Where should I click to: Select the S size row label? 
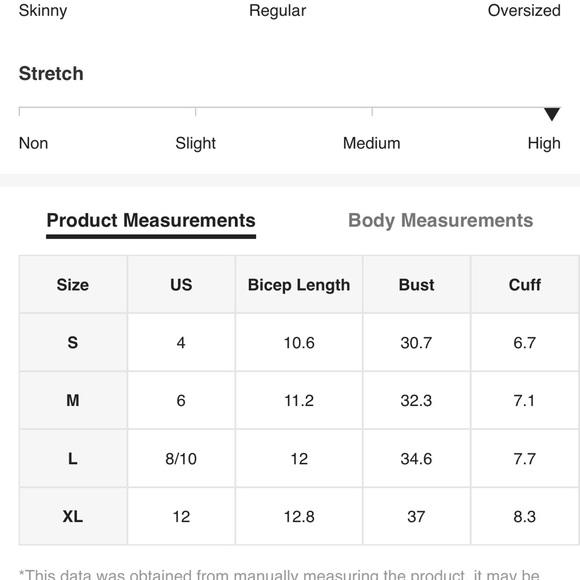pyautogui.click(x=73, y=343)
